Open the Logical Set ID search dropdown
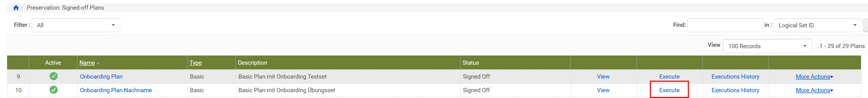The width and height of the screenshot is (868, 98). [818, 25]
